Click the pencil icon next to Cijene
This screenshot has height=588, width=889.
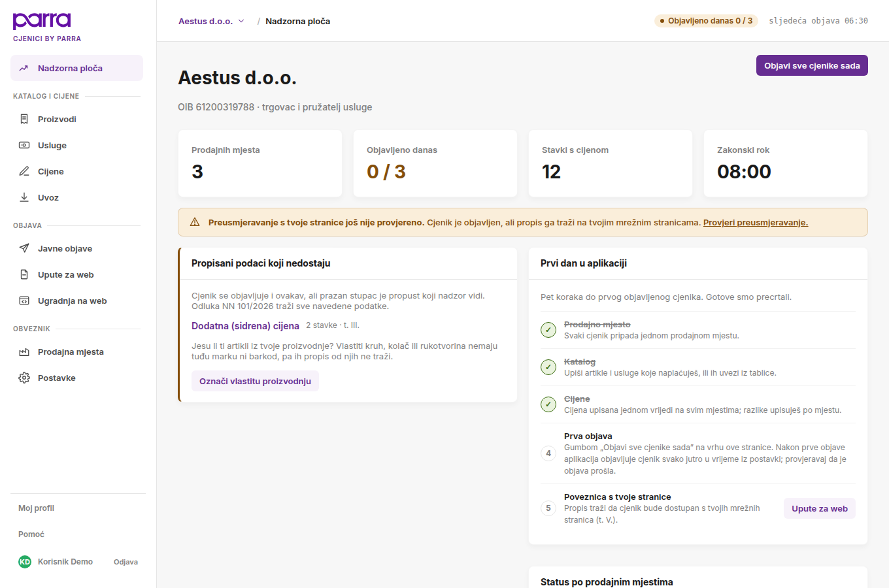click(24, 171)
